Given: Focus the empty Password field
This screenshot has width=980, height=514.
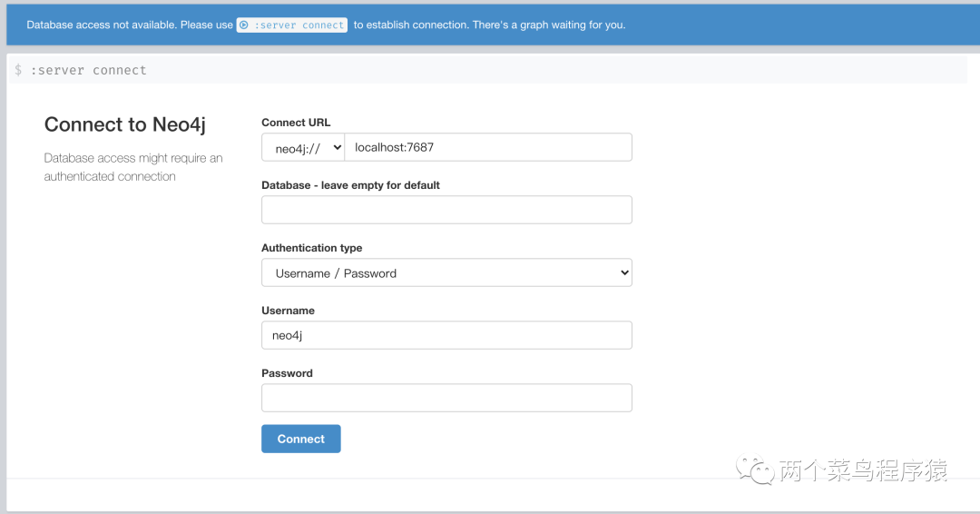Looking at the screenshot, I should 446,398.
